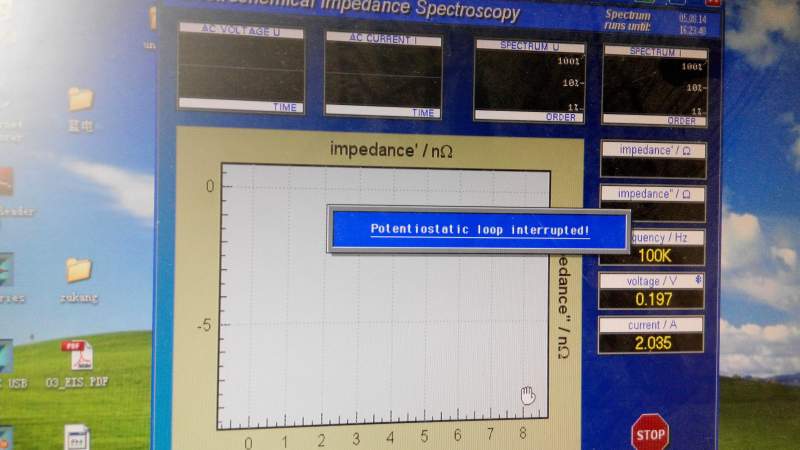Open the desktop folder with Chinese label
The height and width of the screenshot is (450, 800).
[x=81, y=109]
